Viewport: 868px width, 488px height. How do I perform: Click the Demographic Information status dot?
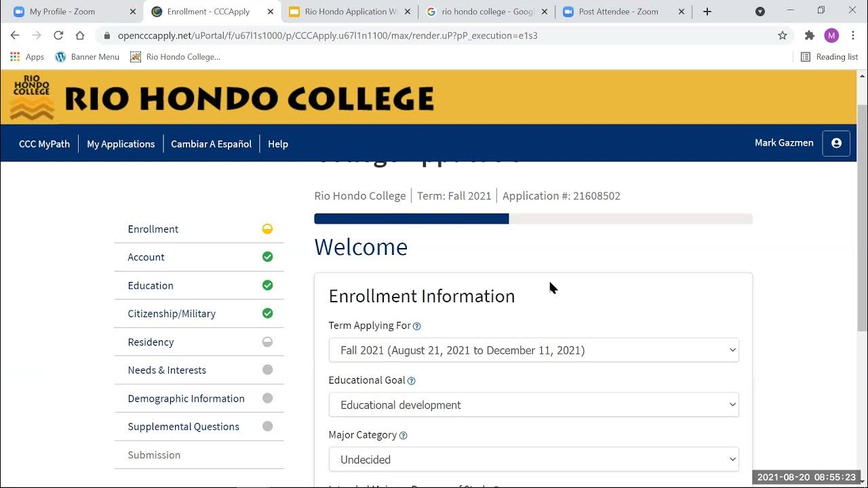[x=267, y=398]
